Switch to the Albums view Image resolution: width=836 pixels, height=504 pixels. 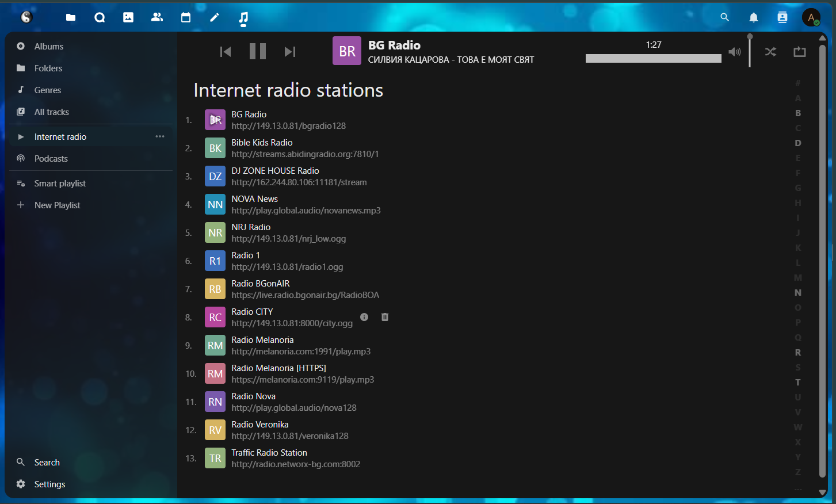pyautogui.click(x=49, y=47)
